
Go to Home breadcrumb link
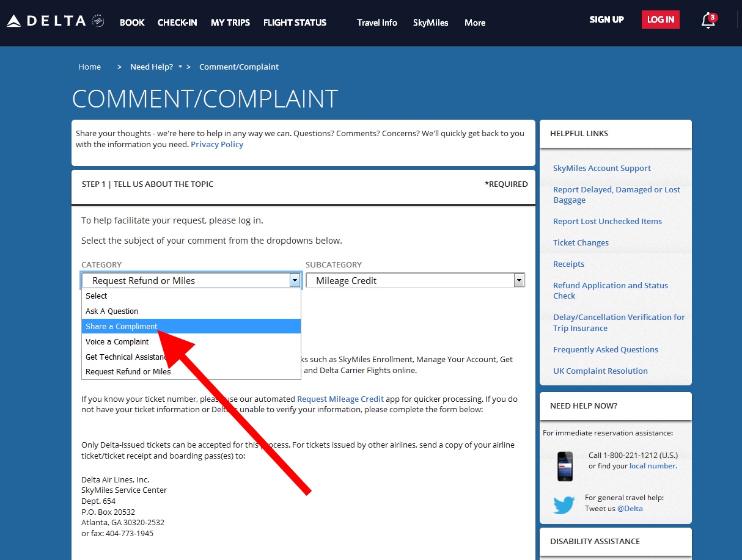click(89, 67)
